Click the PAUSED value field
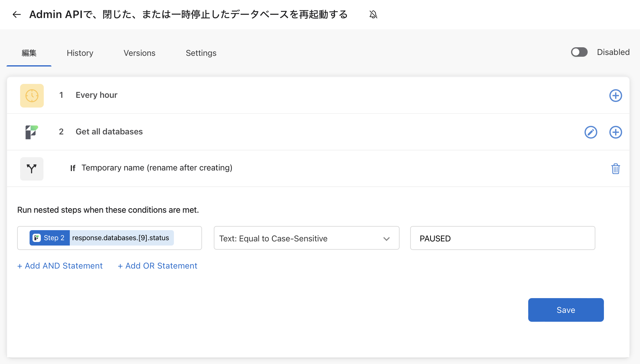This screenshot has height=364, width=640. (x=502, y=238)
